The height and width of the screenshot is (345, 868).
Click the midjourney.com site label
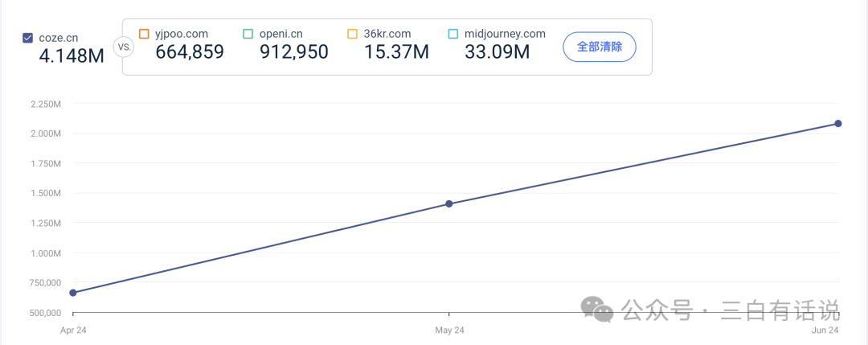505,34
